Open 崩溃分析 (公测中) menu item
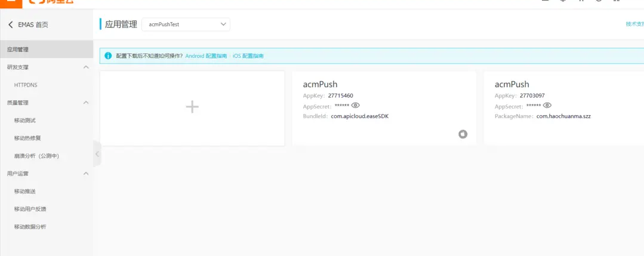This screenshot has height=256, width=644. click(36, 156)
